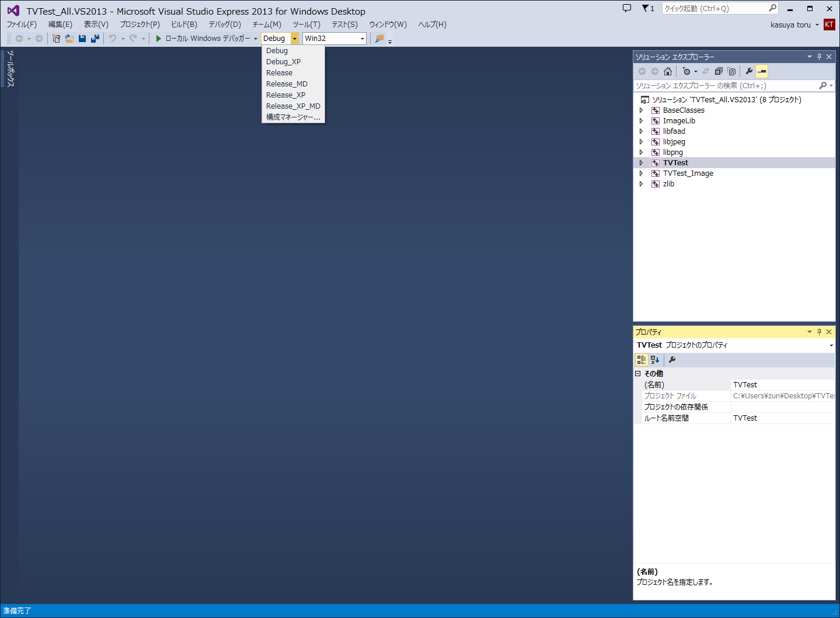
Task: Open the Win32 platform dropdown
Action: 362,39
